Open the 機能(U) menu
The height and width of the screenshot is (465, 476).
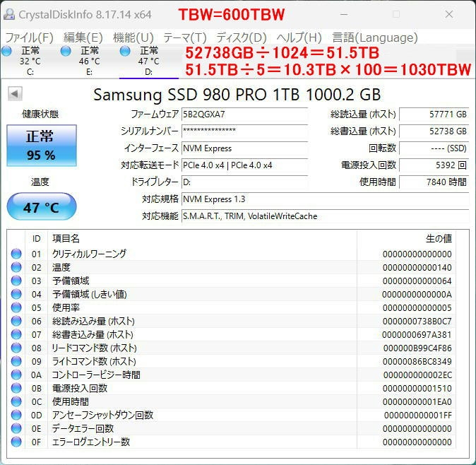point(133,37)
